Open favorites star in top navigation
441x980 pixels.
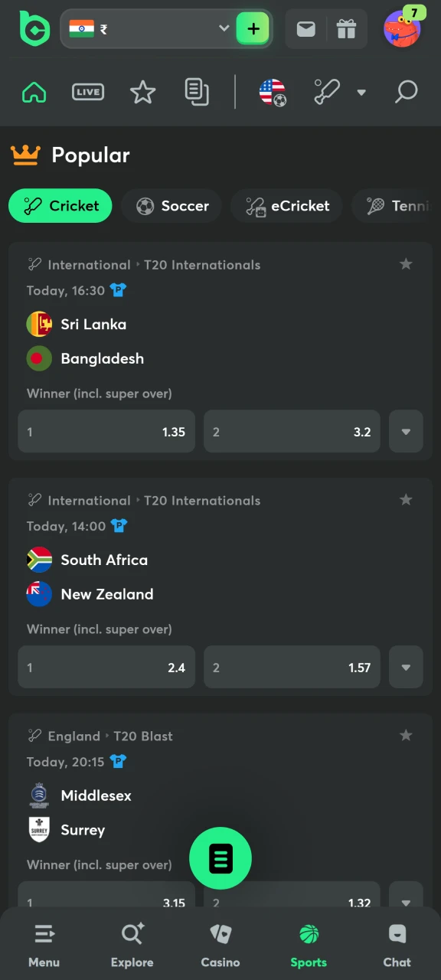[x=142, y=92]
